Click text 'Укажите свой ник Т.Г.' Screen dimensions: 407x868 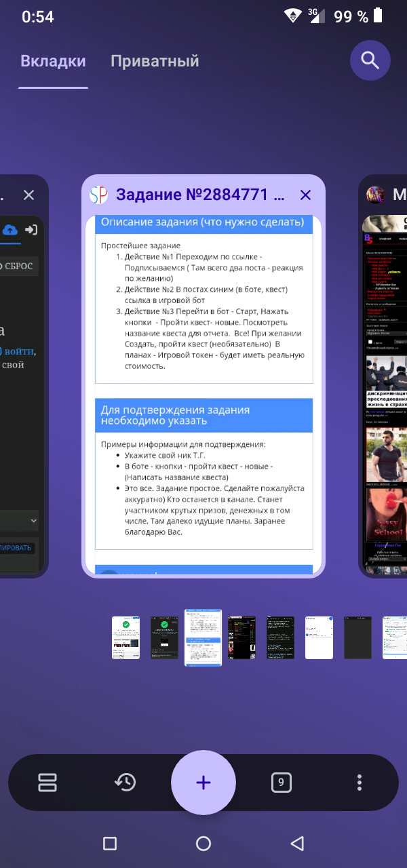click(165, 455)
